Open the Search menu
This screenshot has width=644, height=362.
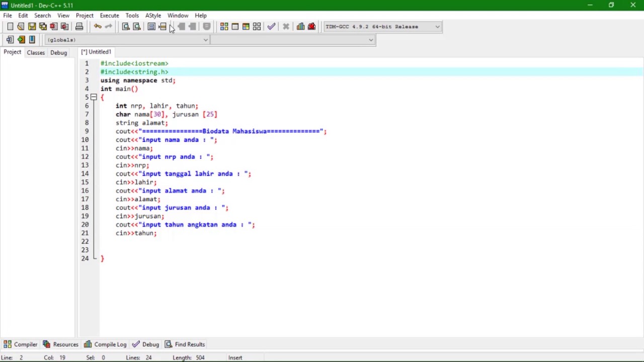pos(42,16)
